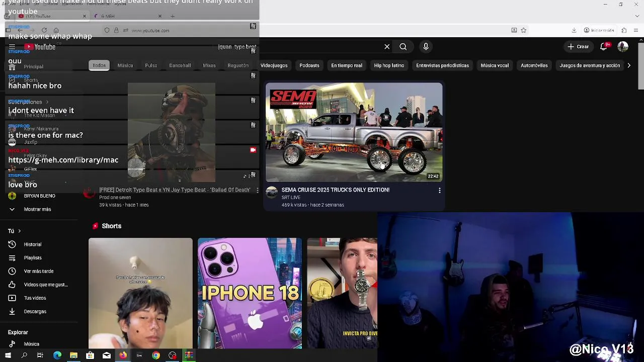Open Firefox downloads panel

[574, 30]
